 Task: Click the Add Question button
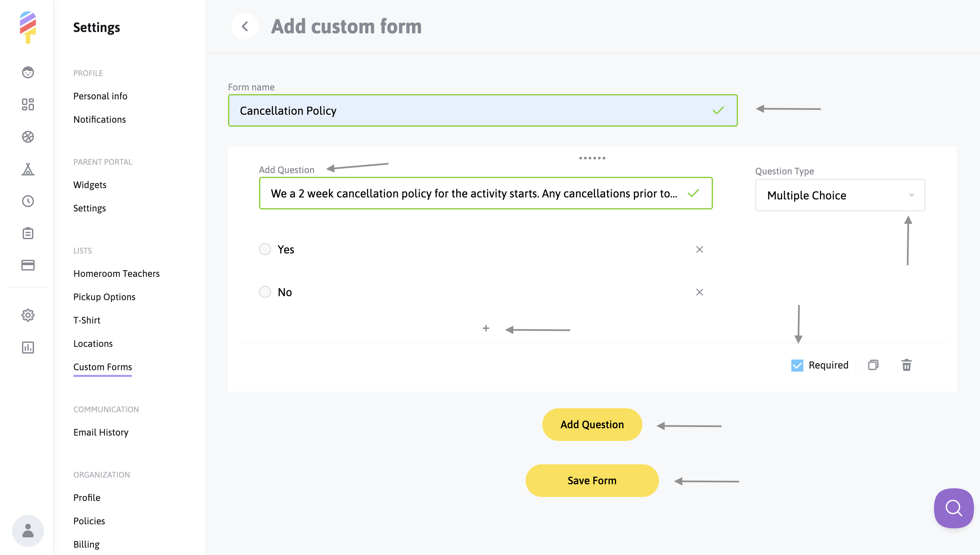point(592,424)
